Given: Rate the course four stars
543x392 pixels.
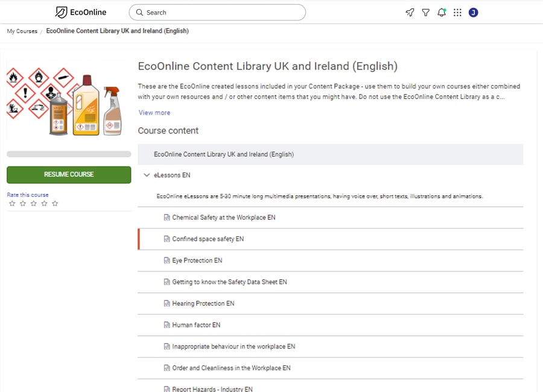Looking at the screenshot, I should tap(44, 203).
